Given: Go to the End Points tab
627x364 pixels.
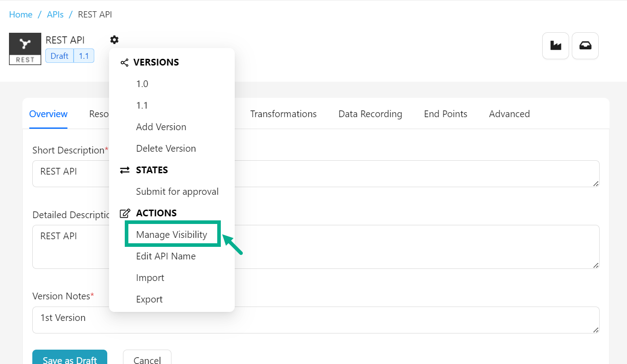Looking at the screenshot, I should (x=446, y=114).
